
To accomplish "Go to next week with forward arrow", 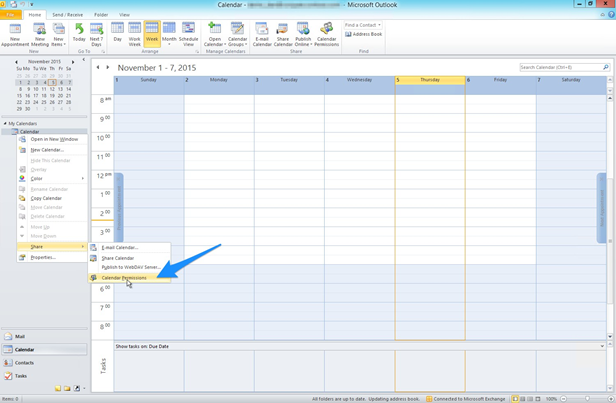I will [108, 68].
